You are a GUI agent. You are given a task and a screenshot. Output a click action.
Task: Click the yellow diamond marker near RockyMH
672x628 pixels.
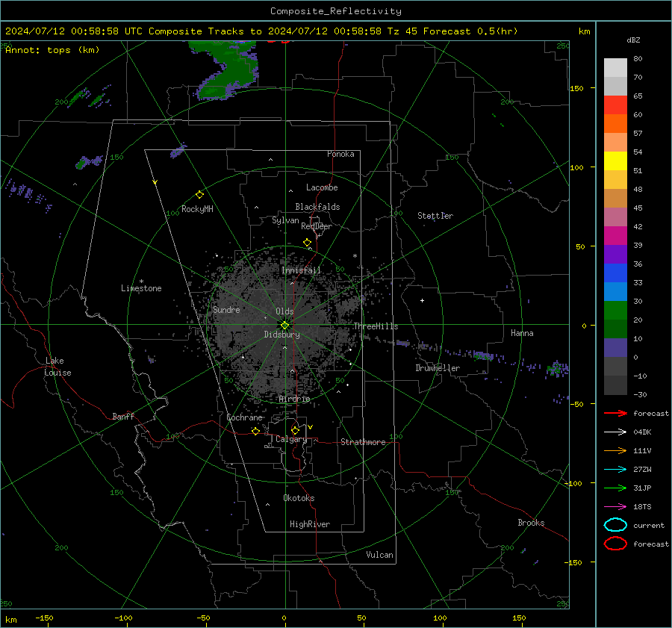point(199,195)
